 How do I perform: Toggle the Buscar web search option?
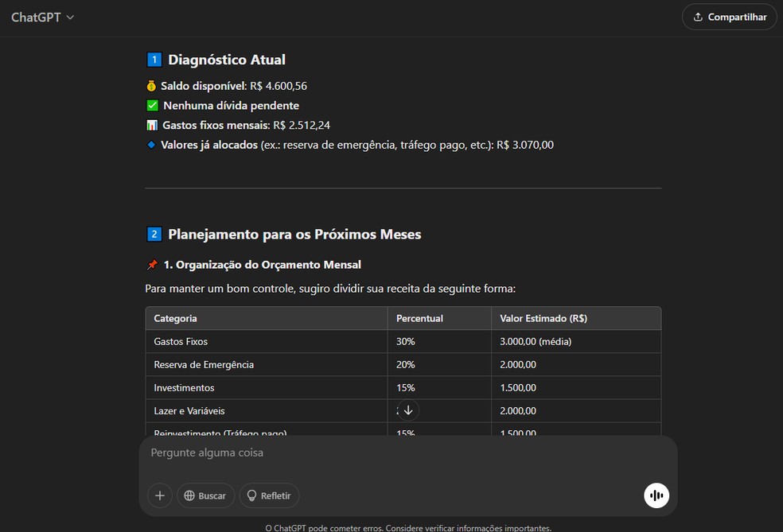click(x=206, y=495)
